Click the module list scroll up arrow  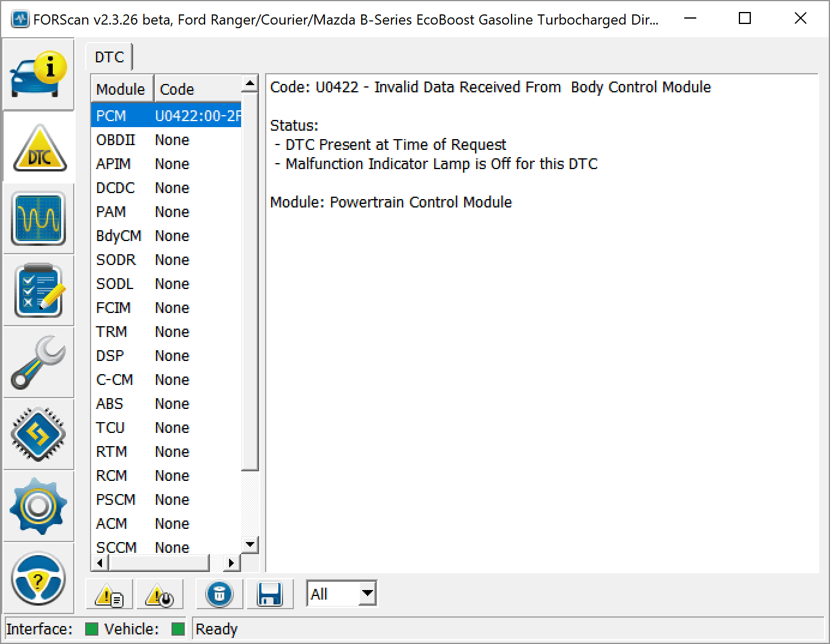point(250,83)
